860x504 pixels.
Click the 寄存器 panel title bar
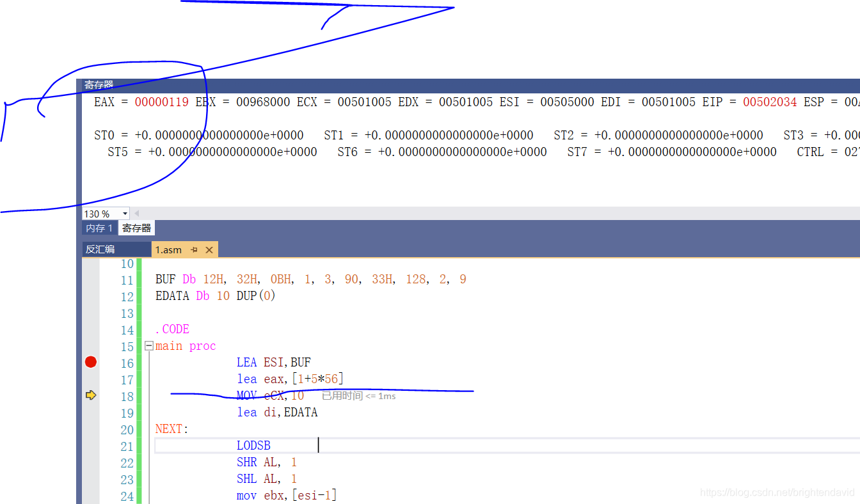pos(470,84)
